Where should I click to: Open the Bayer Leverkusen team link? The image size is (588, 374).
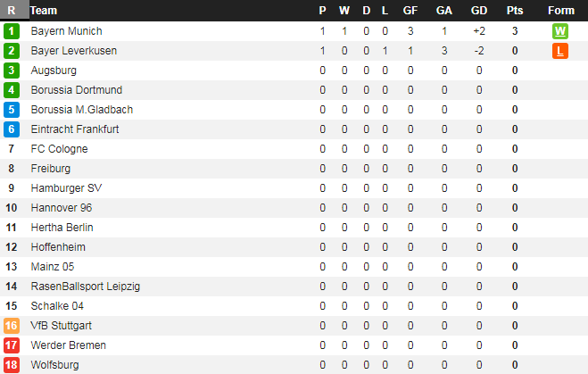click(74, 51)
